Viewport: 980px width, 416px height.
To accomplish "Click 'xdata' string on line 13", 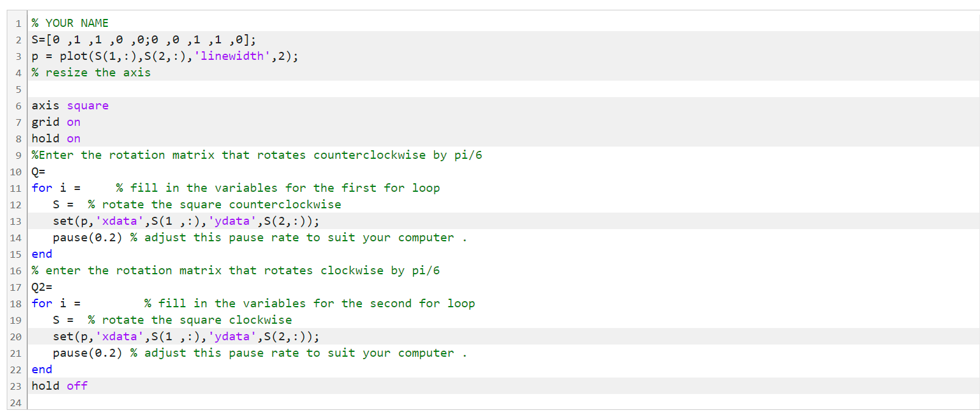I will (120, 221).
